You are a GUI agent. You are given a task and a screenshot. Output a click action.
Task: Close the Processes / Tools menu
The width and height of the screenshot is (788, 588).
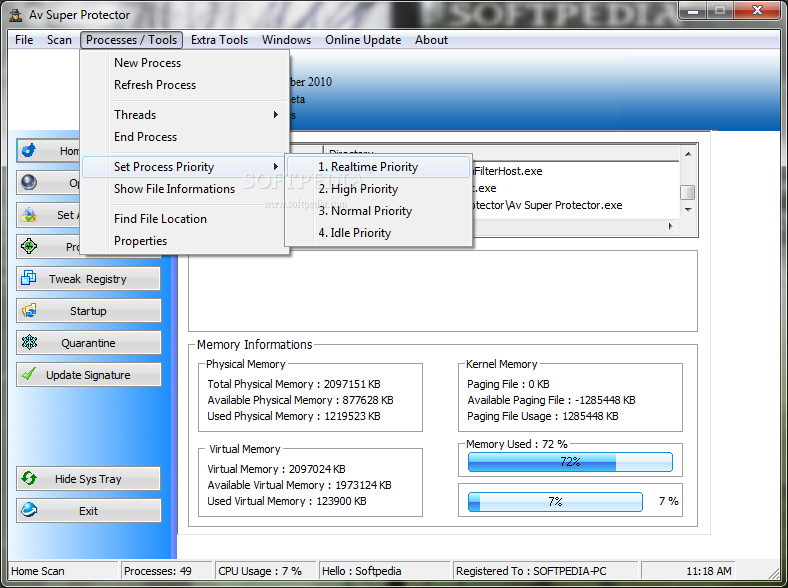[131, 40]
